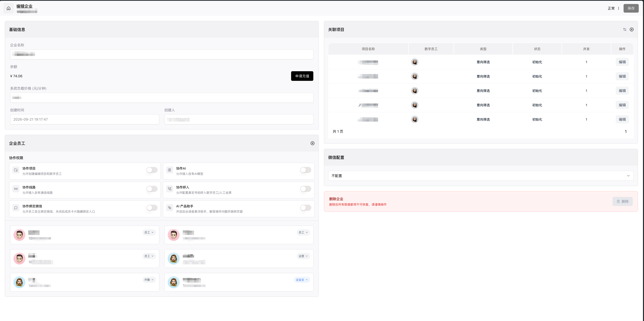Image resolution: width=644 pixels, height=321 pixels.
Task: Click the 协作线路 signal icon
Action: click(16, 189)
